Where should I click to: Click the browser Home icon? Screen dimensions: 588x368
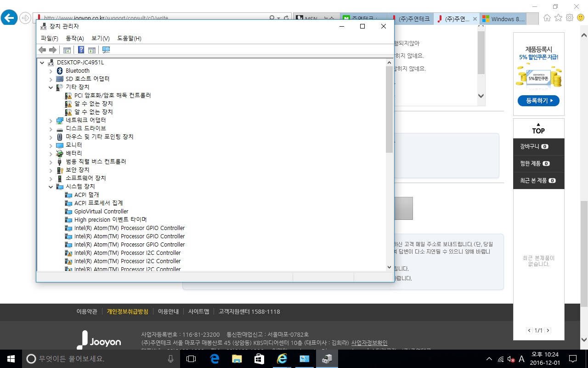547,18
